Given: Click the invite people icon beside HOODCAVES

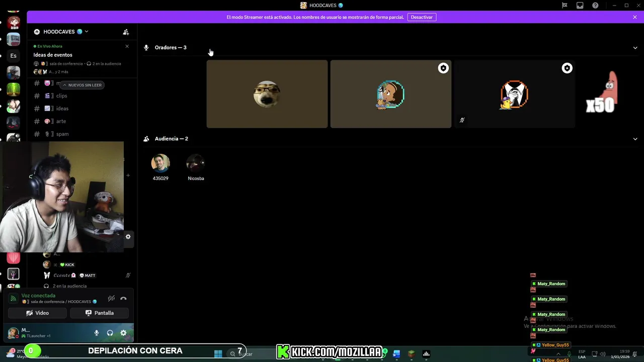Looking at the screenshot, I should point(126,32).
